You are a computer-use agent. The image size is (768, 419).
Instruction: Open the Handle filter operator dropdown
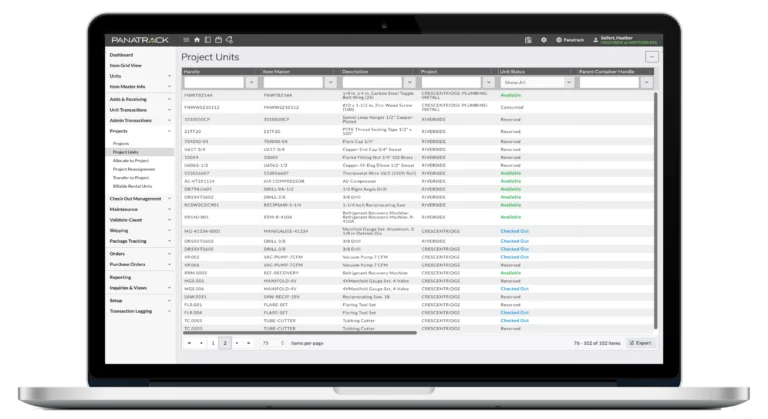click(x=251, y=82)
